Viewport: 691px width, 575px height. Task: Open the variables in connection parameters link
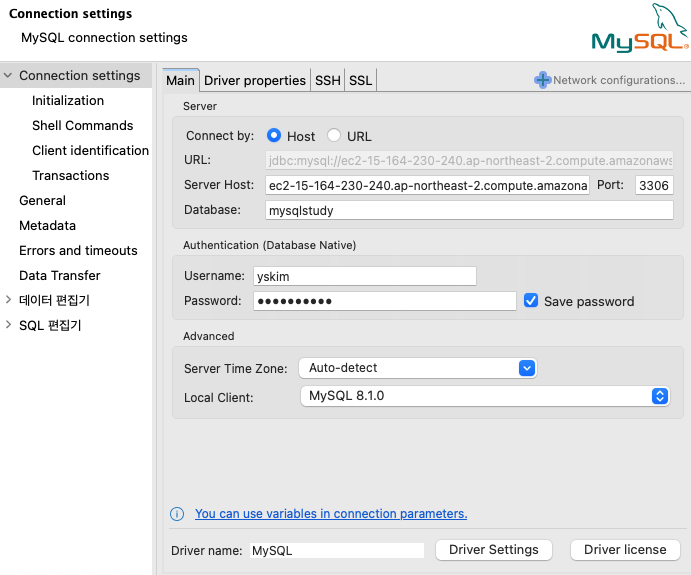click(x=331, y=514)
